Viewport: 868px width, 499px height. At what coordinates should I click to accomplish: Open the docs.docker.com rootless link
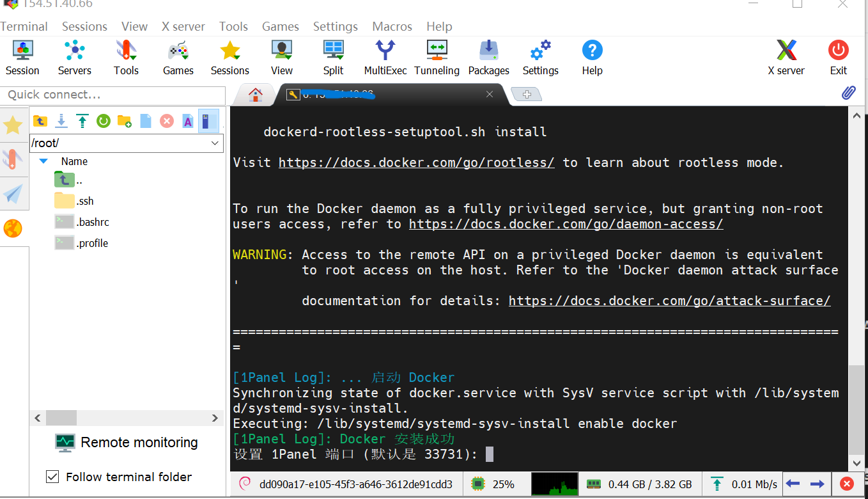click(x=416, y=162)
